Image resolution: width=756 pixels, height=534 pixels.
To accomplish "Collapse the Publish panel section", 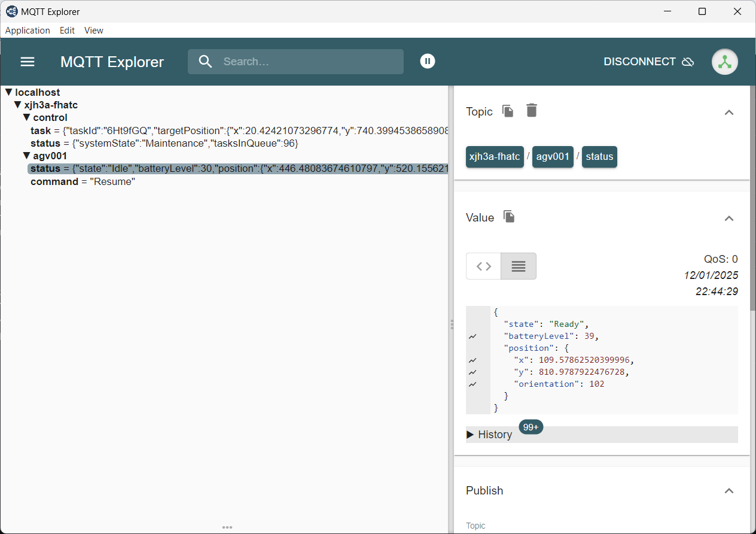I will pyautogui.click(x=729, y=491).
